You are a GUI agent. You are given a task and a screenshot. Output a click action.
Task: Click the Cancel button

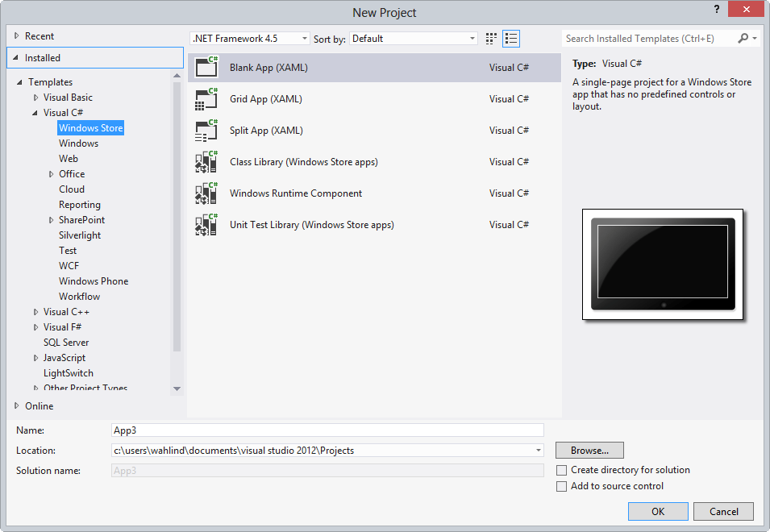tap(723, 511)
